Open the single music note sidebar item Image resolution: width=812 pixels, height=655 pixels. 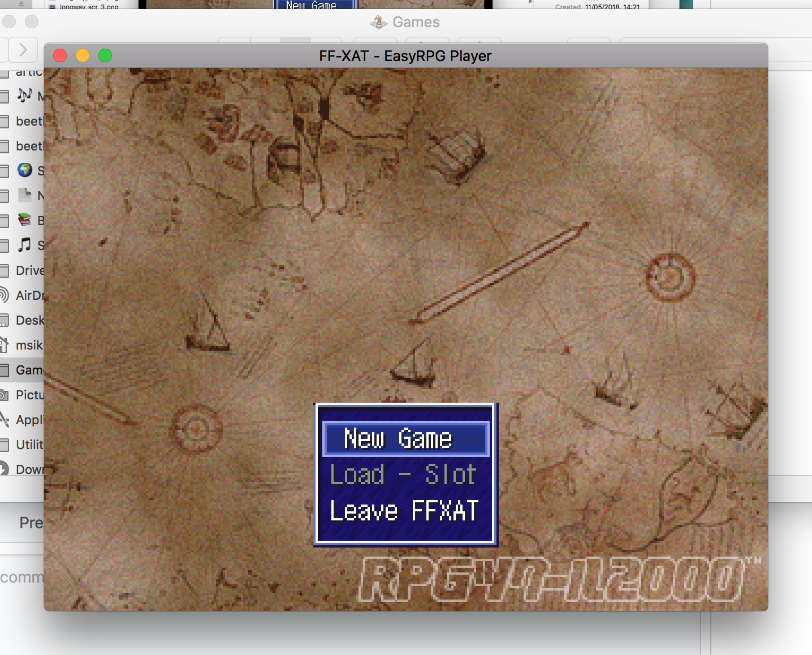pyautogui.click(x=23, y=245)
